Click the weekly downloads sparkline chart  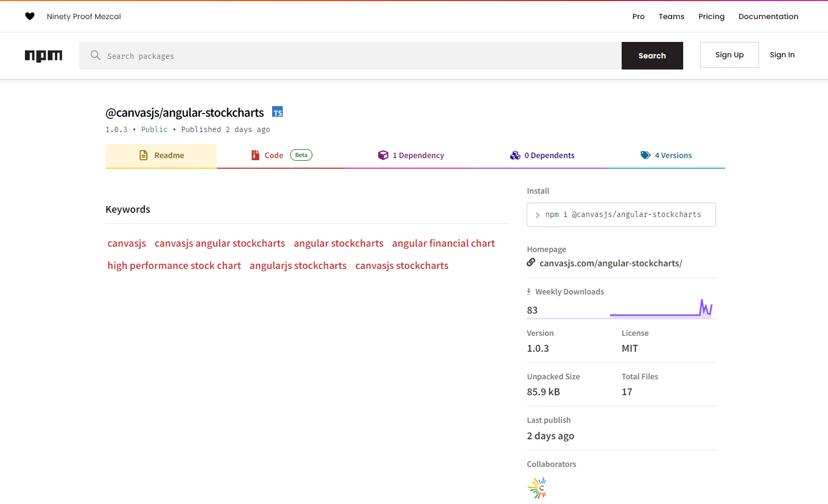pos(661,308)
